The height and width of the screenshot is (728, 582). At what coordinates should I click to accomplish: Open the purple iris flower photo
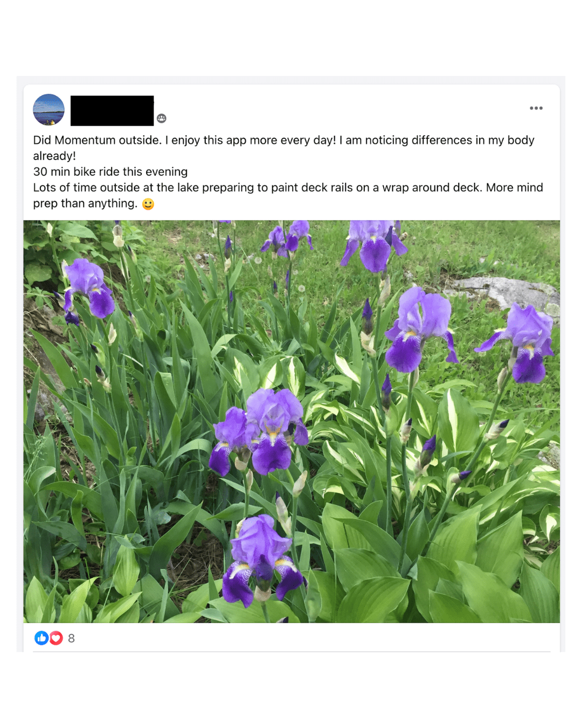[x=292, y=421]
